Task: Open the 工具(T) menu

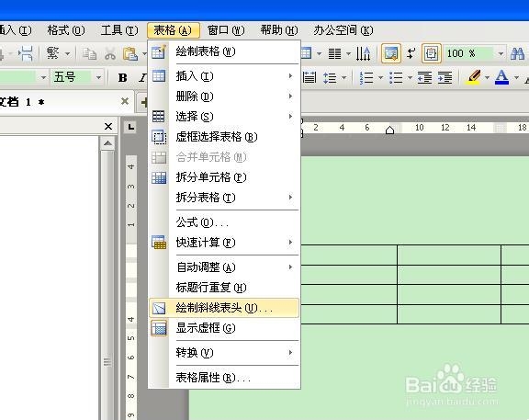Action: pos(119,30)
